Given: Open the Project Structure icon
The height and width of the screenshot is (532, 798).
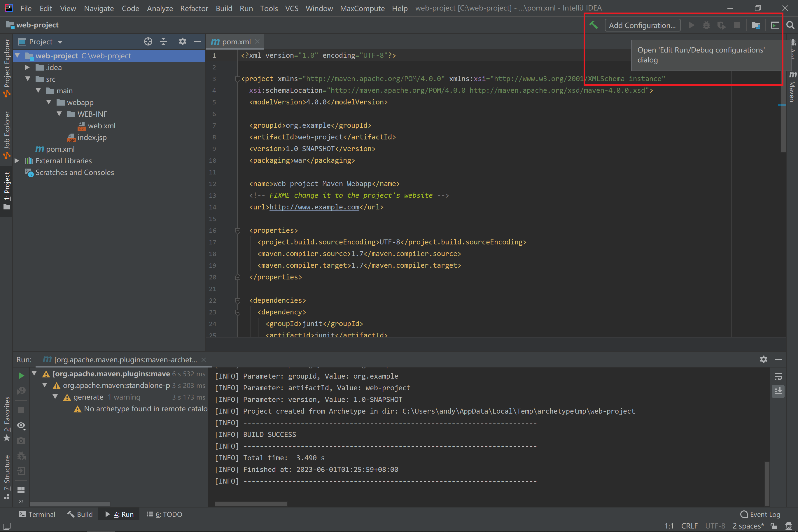Looking at the screenshot, I should click(x=756, y=25).
